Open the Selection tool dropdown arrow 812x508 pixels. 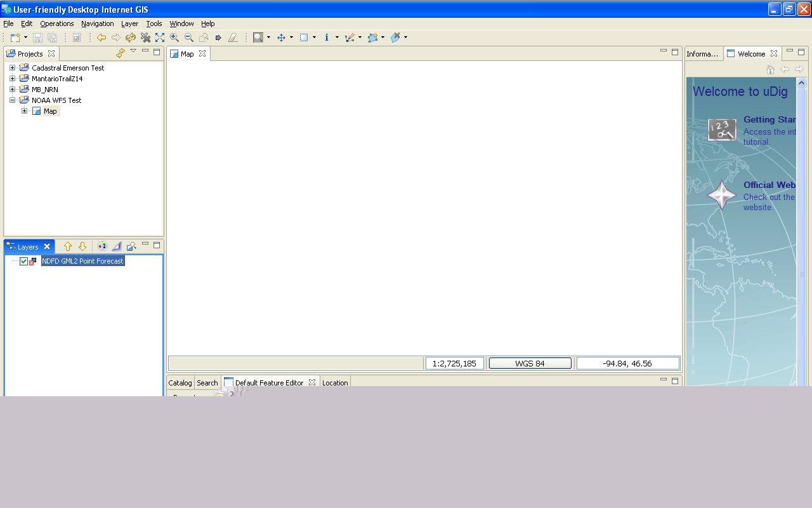pyautogui.click(x=314, y=37)
